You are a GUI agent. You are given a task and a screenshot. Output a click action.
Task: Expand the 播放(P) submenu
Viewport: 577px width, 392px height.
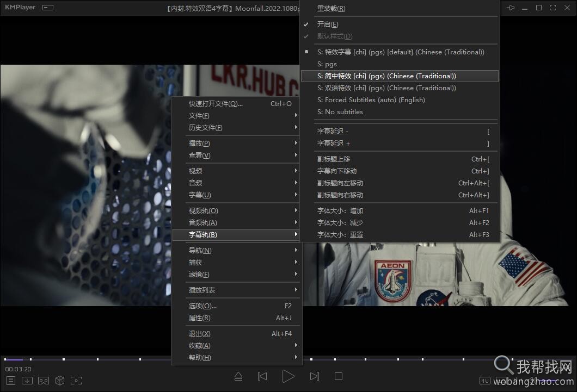[237, 144]
